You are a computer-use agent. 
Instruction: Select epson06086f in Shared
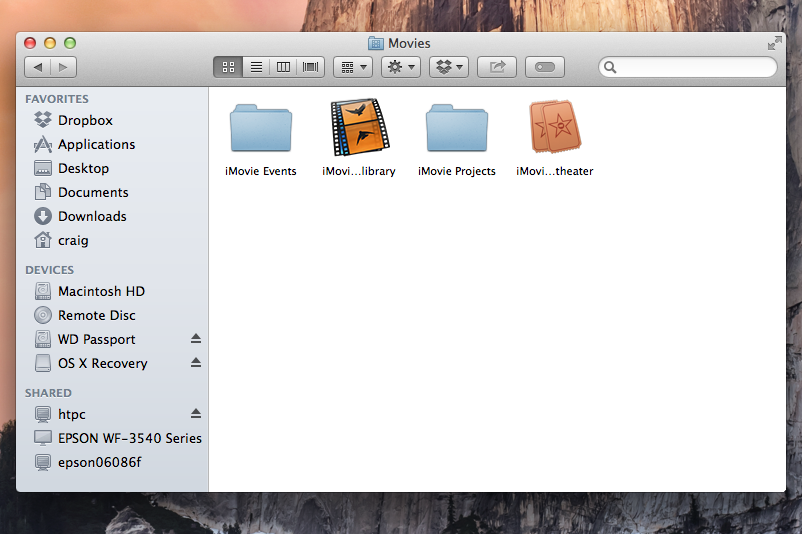[112, 462]
